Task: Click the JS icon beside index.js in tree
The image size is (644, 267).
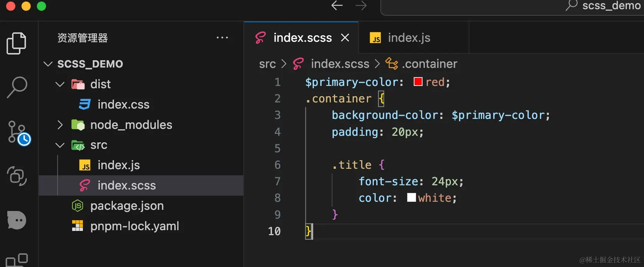Action: [x=85, y=165]
